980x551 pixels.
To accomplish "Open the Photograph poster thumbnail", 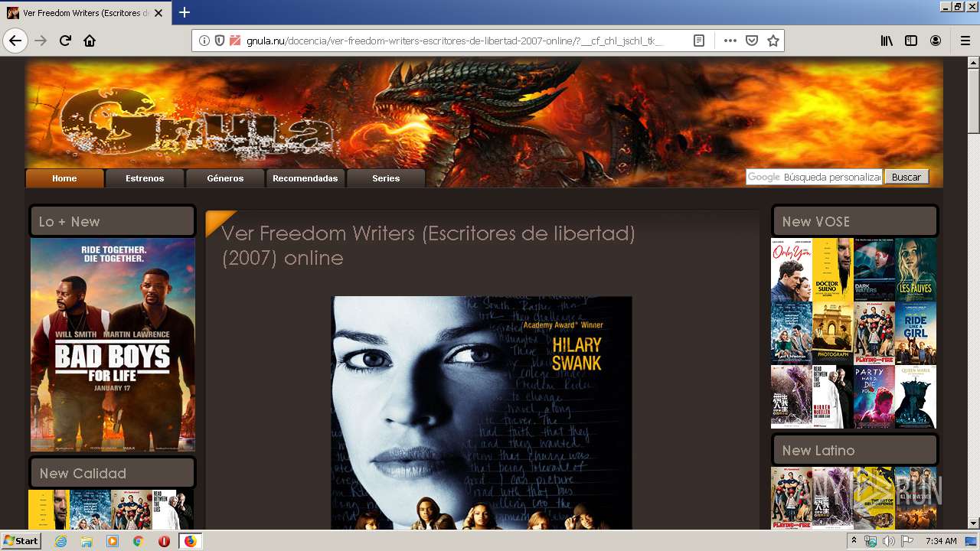I will (832, 333).
